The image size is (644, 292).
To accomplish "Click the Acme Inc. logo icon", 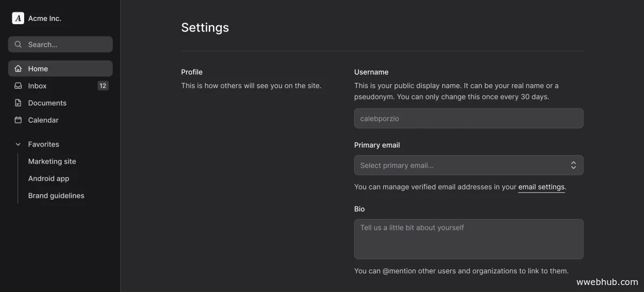I will (x=18, y=18).
